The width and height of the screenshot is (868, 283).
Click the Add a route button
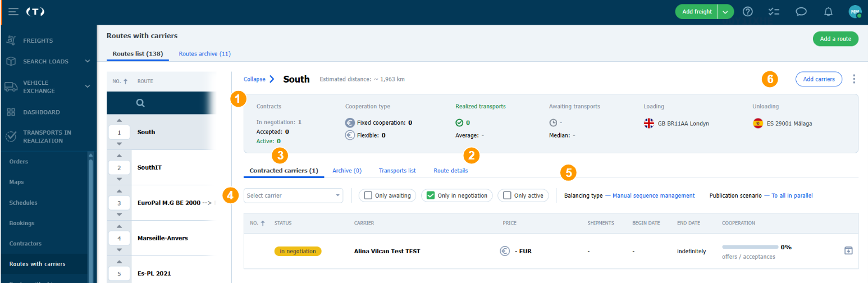click(835, 39)
